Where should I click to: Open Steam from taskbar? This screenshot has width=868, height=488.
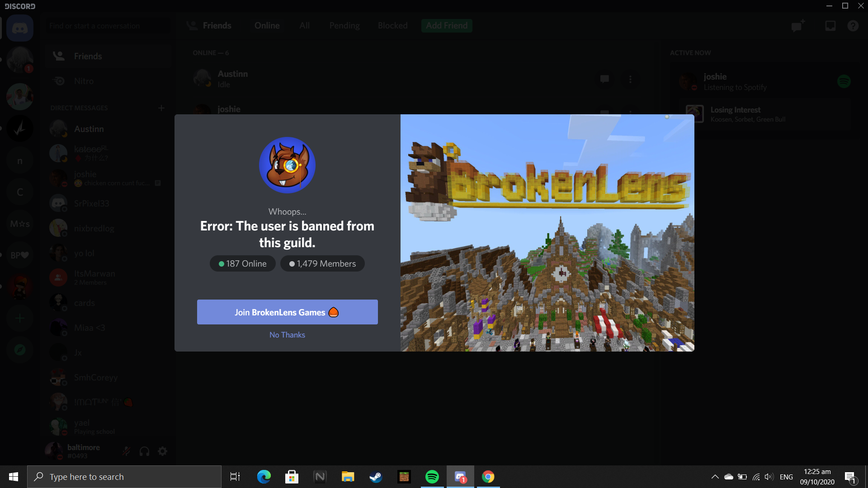point(376,477)
